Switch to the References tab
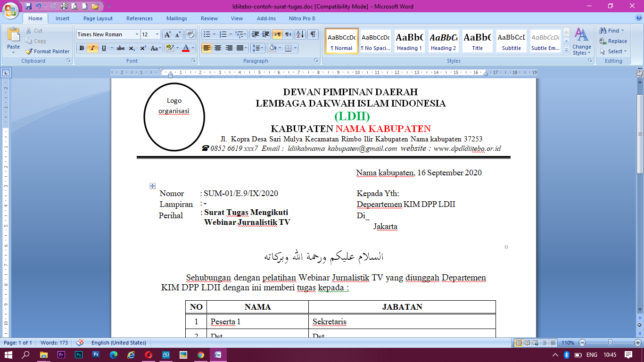Viewport: 644px width, 362px height. 140,18
